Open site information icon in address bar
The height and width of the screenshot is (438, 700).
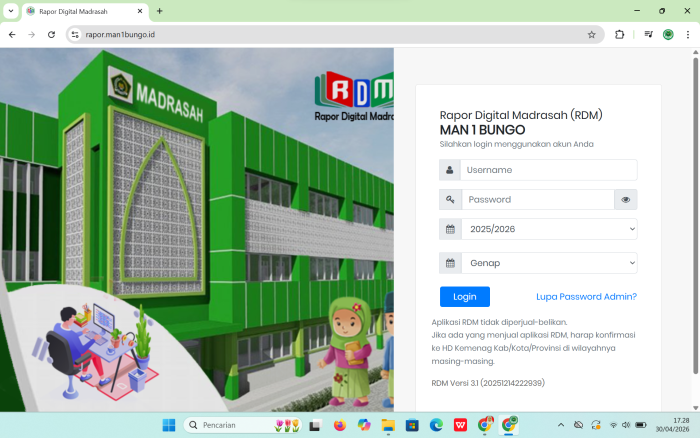click(x=75, y=34)
